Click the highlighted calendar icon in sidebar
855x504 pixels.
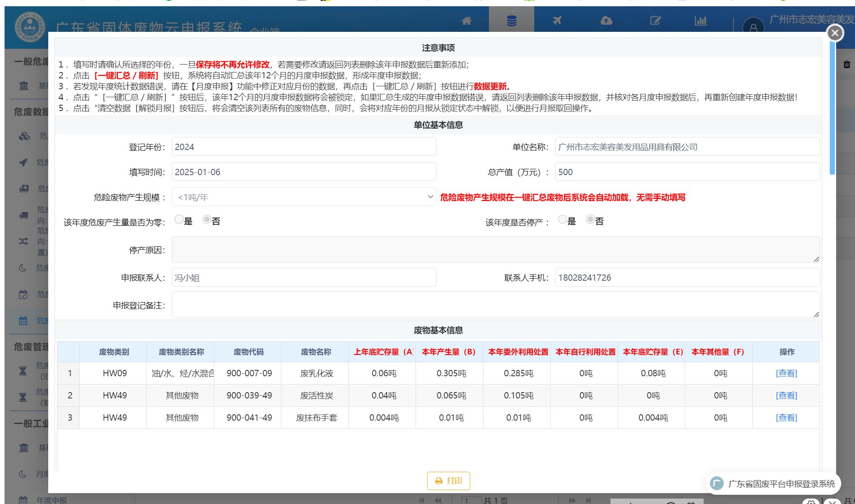pyautogui.click(x=23, y=320)
